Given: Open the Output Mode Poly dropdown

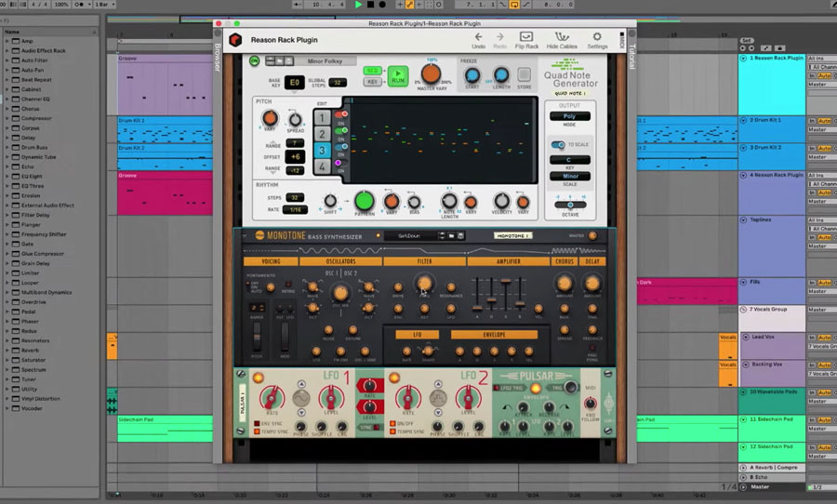Looking at the screenshot, I should [x=569, y=116].
